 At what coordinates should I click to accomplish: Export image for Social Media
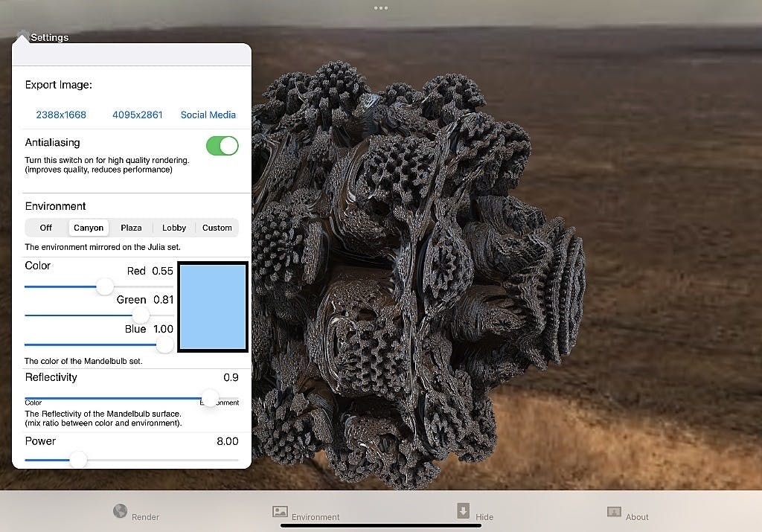click(208, 115)
